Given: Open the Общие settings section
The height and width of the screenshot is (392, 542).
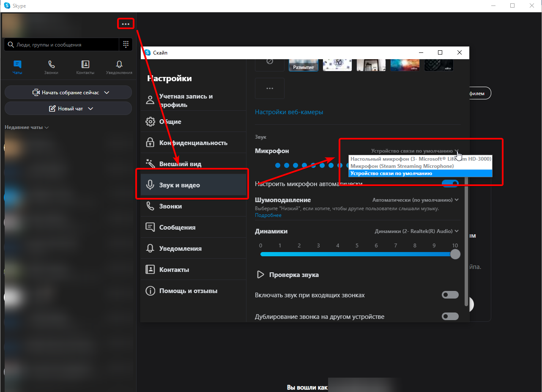Looking at the screenshot, I should click(193, 122).
